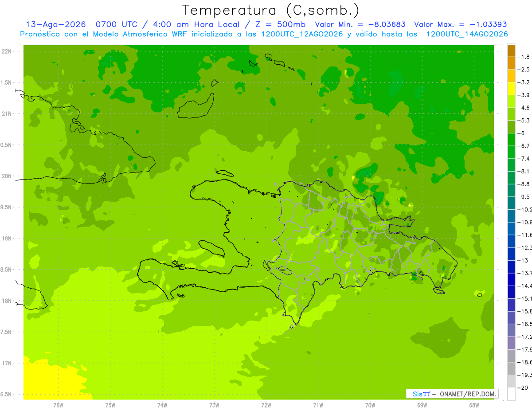Click the '71W' longitude axis label

(x=318, y=405)
